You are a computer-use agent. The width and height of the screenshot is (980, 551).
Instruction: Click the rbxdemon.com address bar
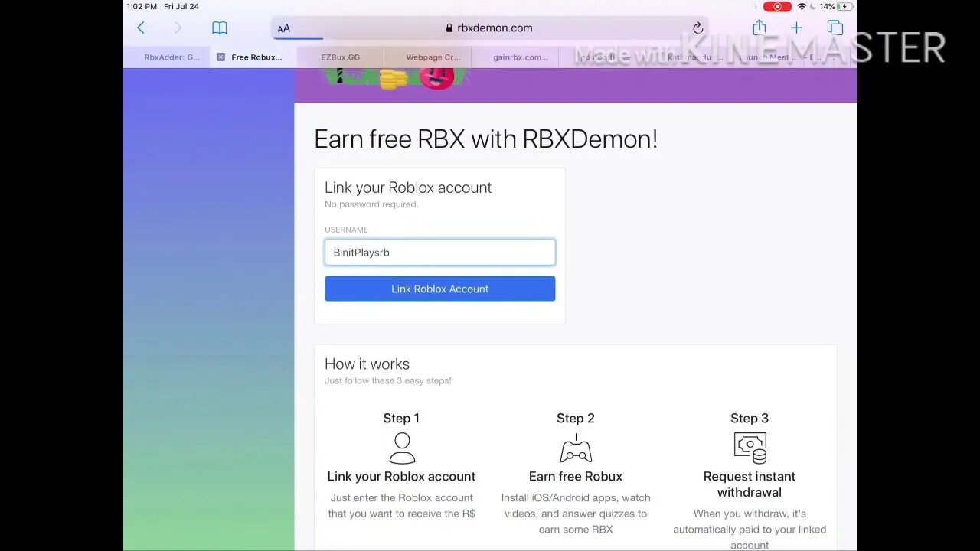(x=490, y=28)
